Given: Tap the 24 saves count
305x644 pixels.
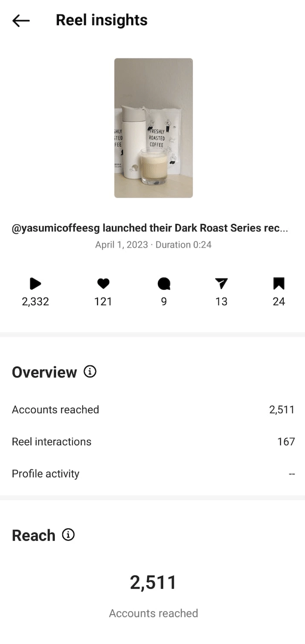Looking at the screenshot, I should click(279, 302).
